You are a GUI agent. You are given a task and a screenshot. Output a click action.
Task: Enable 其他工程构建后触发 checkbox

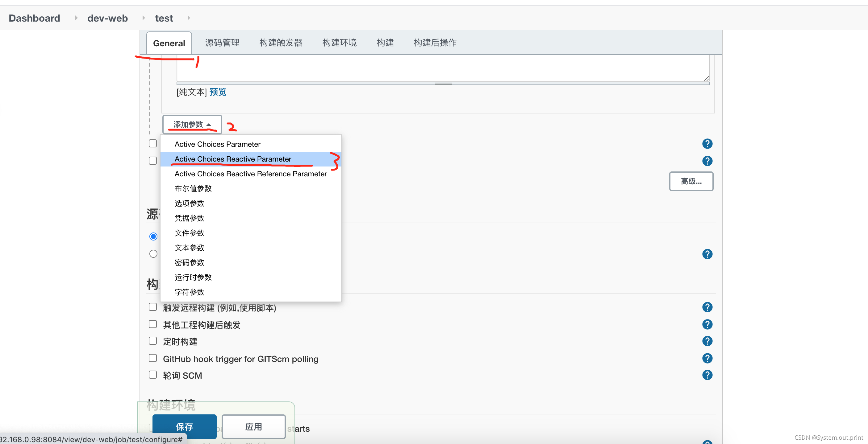pos(153,324)
